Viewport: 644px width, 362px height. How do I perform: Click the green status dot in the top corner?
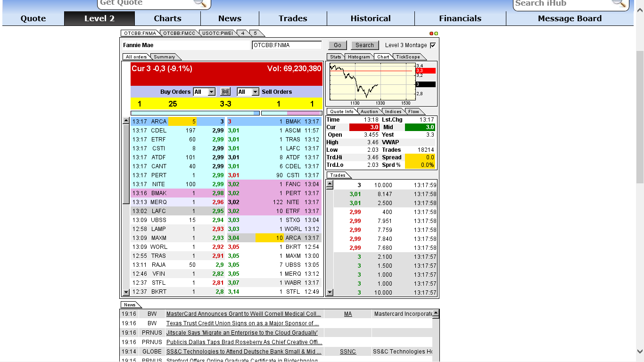pos(435,33)
